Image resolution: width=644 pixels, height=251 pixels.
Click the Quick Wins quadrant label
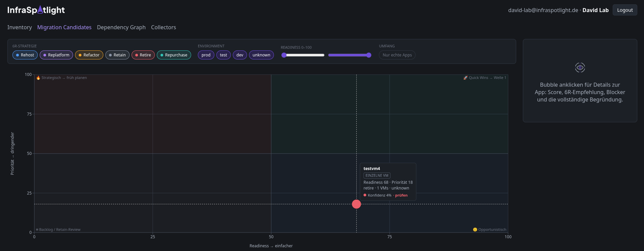click(x=485, y=78)
